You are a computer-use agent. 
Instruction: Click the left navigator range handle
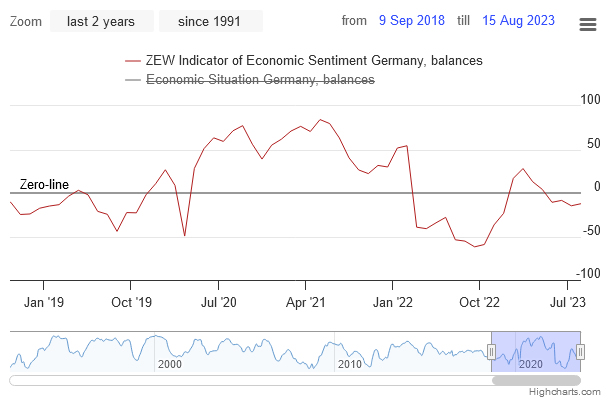[x=491, y=350]
